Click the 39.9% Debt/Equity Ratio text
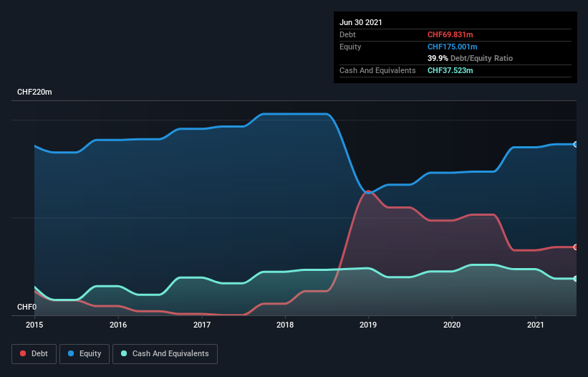Screen dimensions: 588x377 pos(471,59)
